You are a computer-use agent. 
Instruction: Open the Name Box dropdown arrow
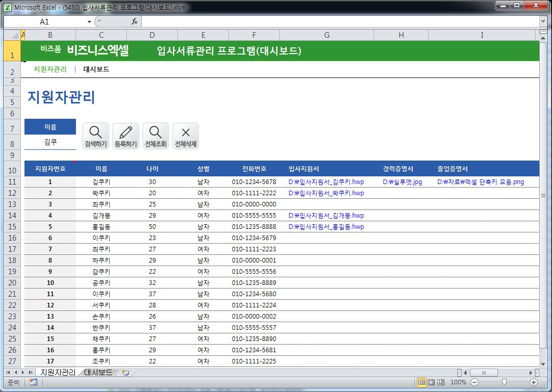click(x=89, y=21)
